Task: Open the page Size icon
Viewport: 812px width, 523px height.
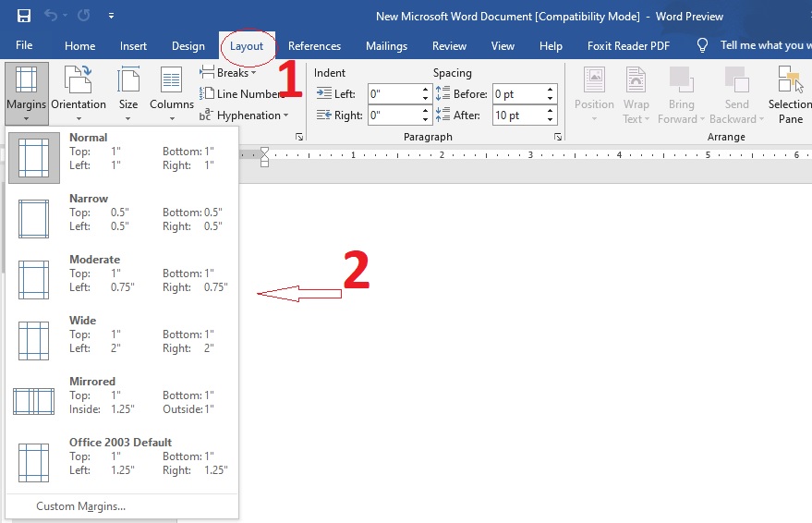Action: (128, 81)
